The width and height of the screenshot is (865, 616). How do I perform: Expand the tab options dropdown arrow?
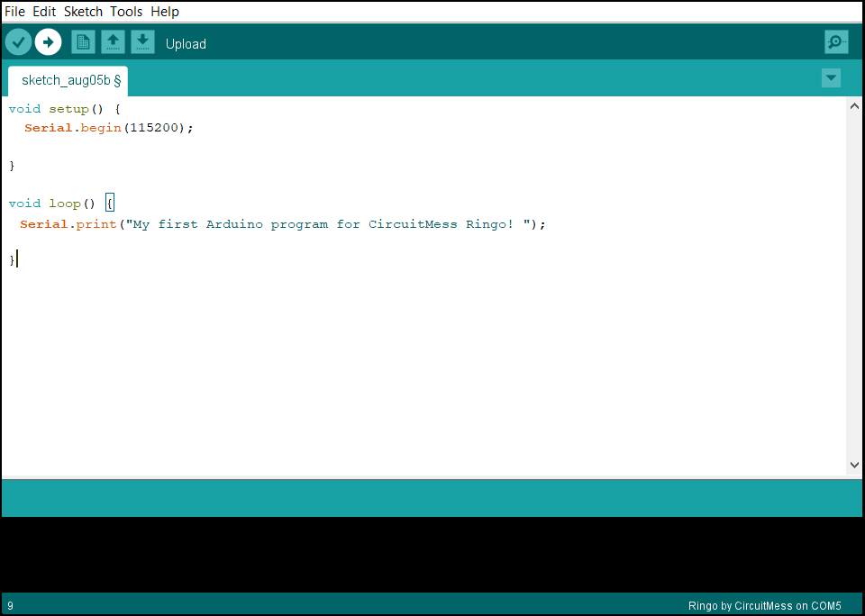pyautogui.click(x=831, y=78)
